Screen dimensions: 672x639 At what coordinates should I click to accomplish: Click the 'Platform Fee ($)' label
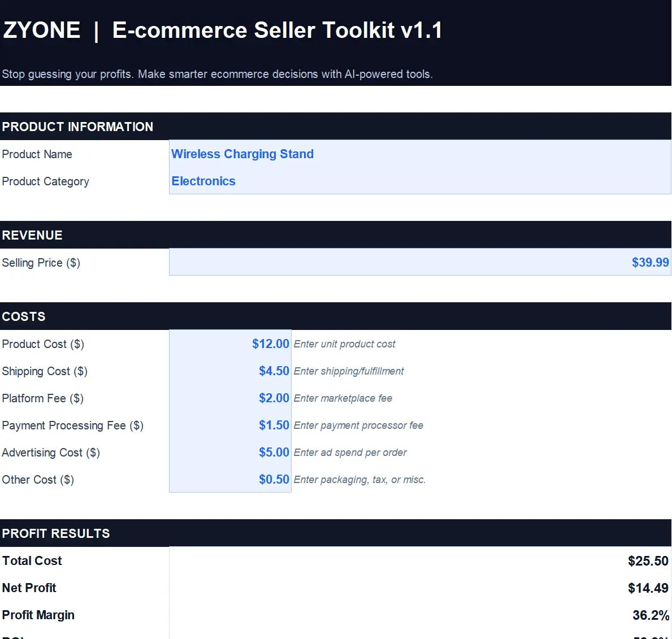tap(42, 398)
